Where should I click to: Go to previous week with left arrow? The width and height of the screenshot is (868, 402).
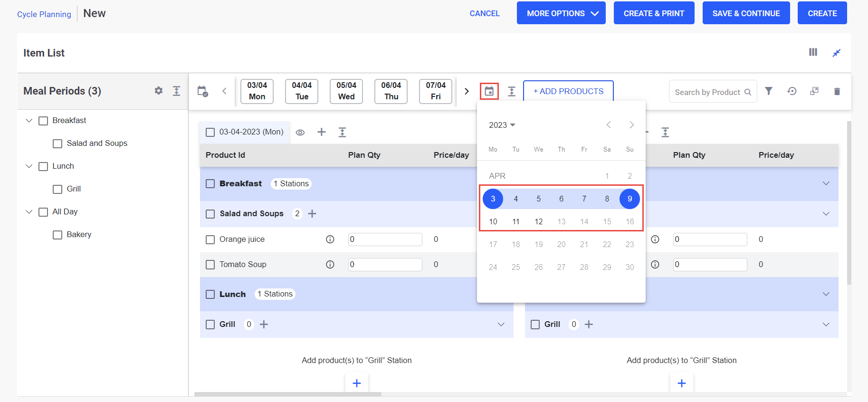[224, 91]
